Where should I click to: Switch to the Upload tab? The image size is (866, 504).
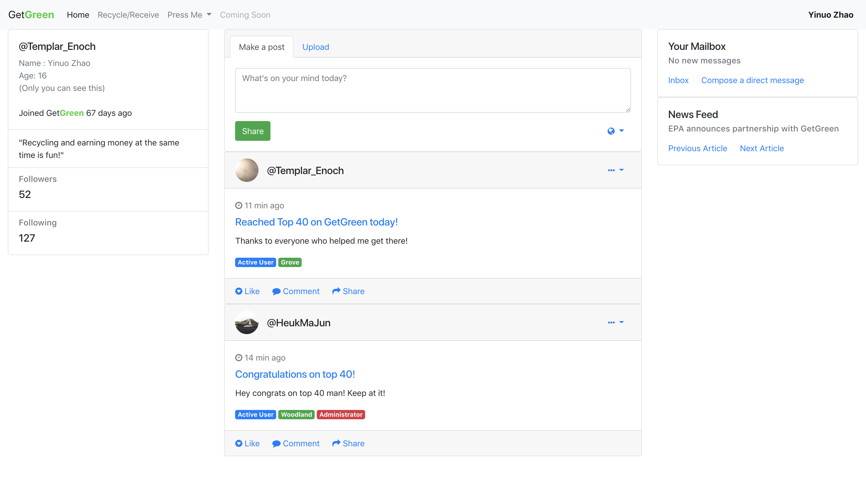point(315,47)
